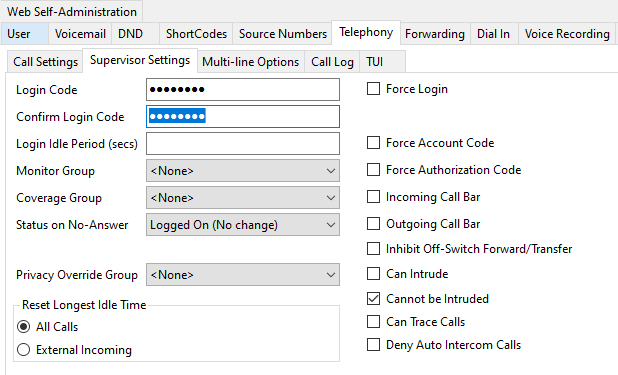Open the Privacy Override Group dropdown
Screen dimensions: 618x375
click(x=243, y=274)
